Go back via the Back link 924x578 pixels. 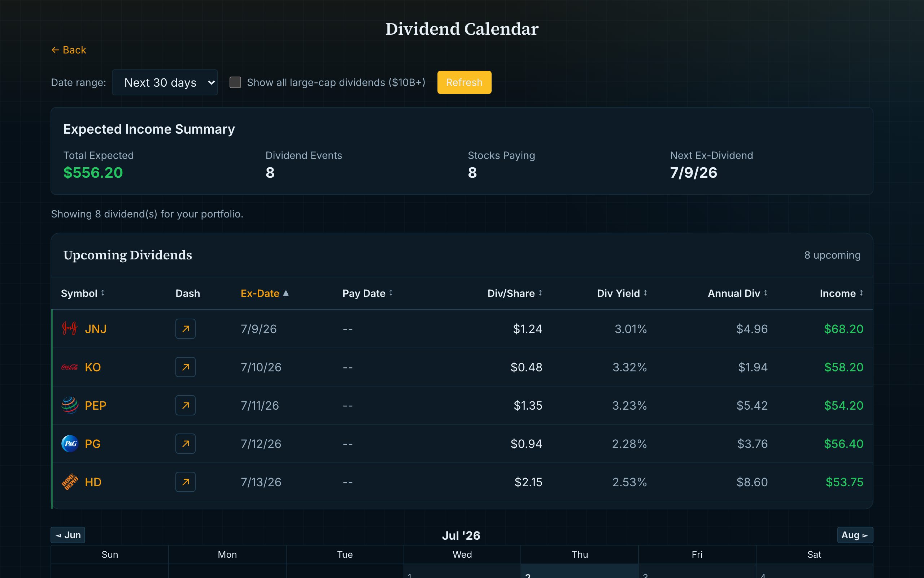[69, 50]
